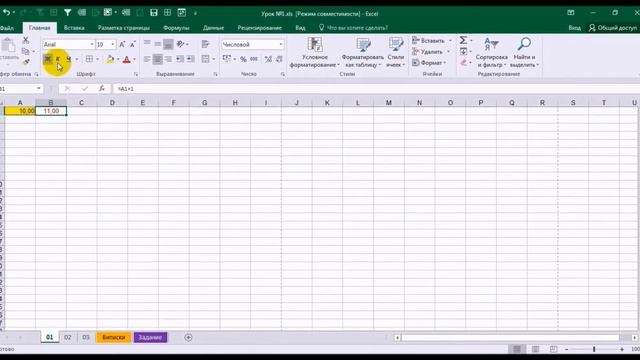Toggle align text left
640x360 pixels.
click(x=147, y=59)
